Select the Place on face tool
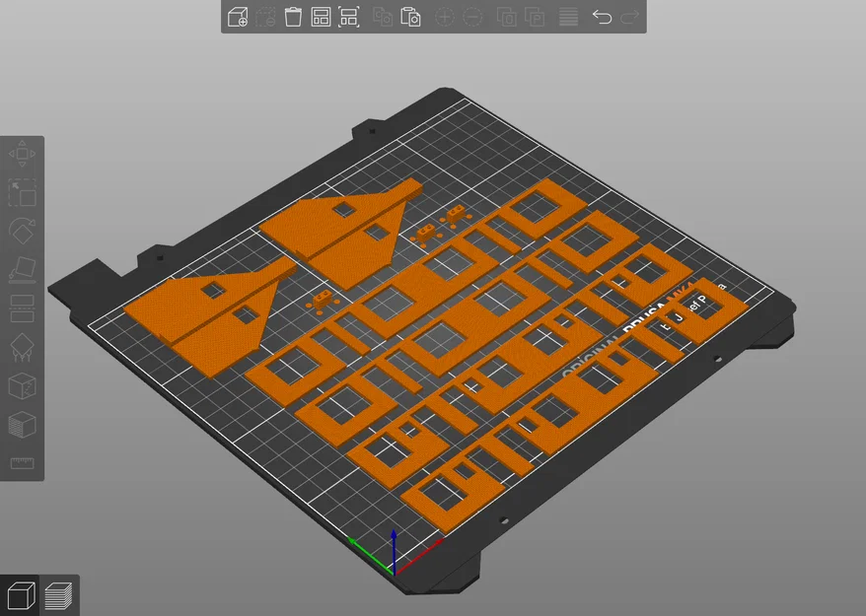The height and width of the screenshot is (616, 866). point(22,269)
